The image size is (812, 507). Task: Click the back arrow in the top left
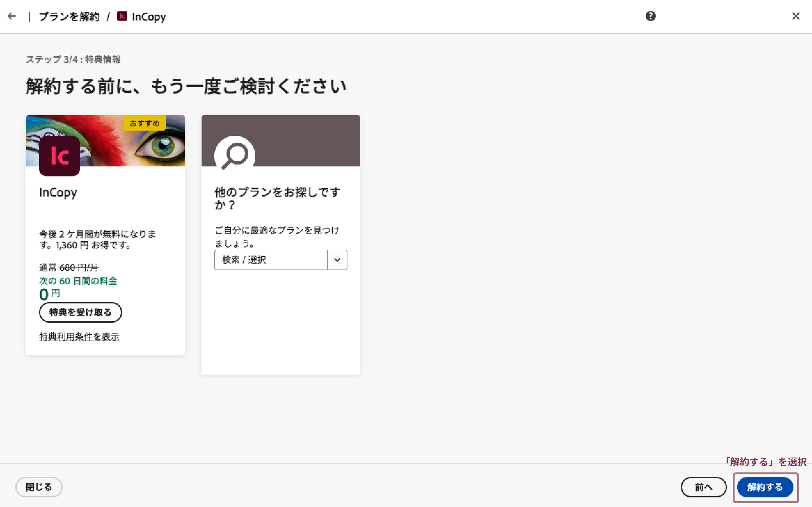click(x=12, y=16)
